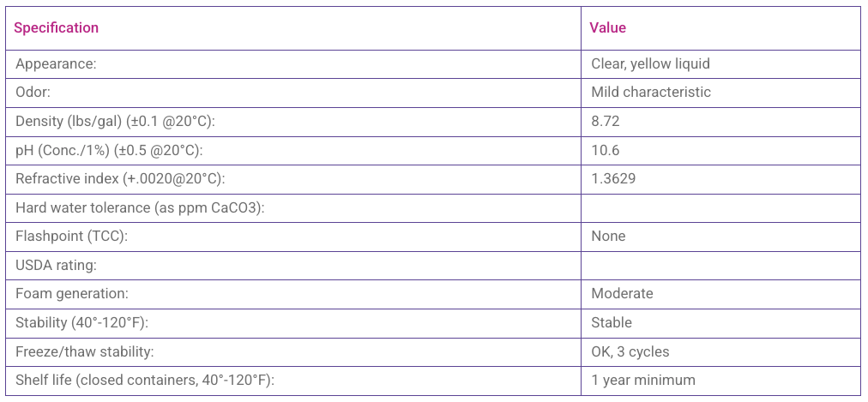The height and width of the screenshot is (402, 868).
Task: Select the Refractive index row label
Action: (x=120, y=179)
